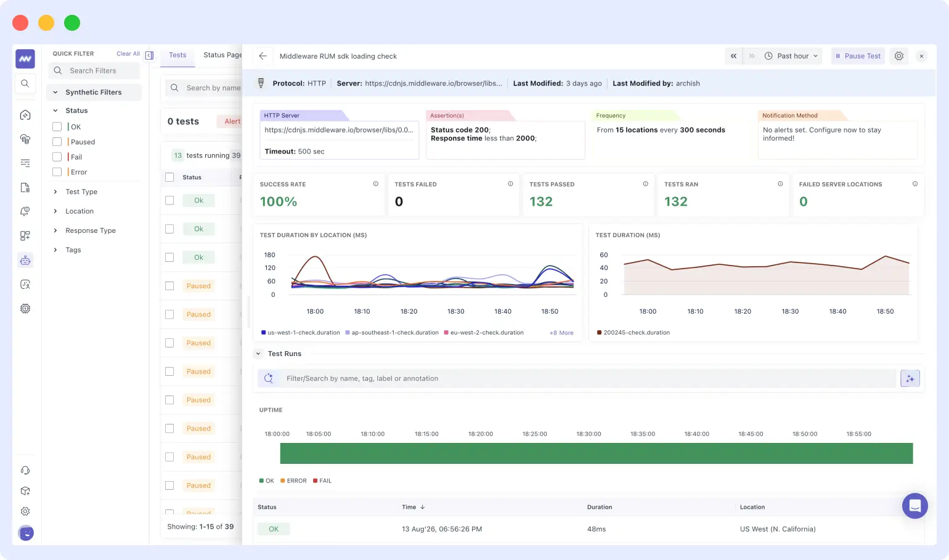Screen dimensions: 949x560
Task: Click the Filter/Search by name, tag, label field
Action: point(577,379)
